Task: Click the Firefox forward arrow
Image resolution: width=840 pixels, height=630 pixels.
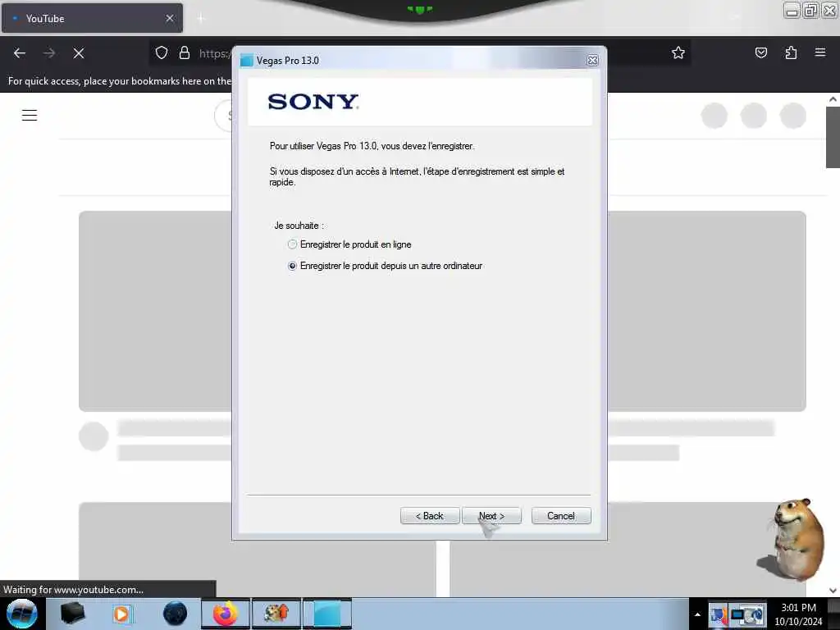Action: tap(49, 53)
